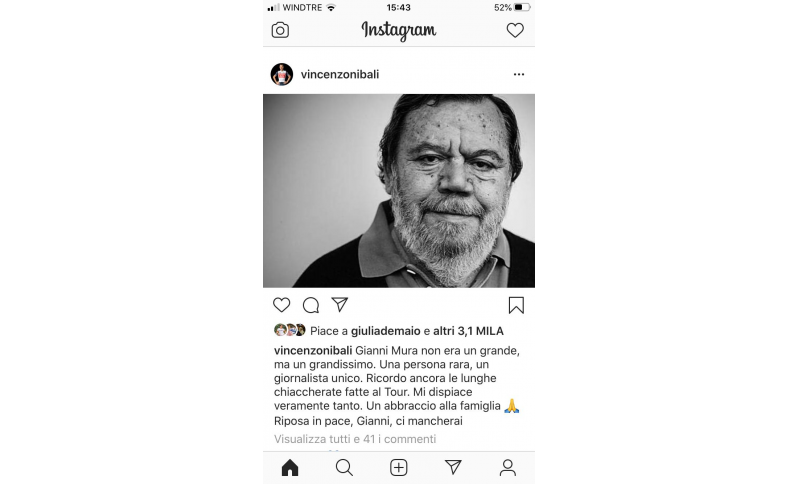View 'altri 3,1 MILA' likes list
Image resolution: width=800 pixels, height=484 pixels.
pos(468,331)
